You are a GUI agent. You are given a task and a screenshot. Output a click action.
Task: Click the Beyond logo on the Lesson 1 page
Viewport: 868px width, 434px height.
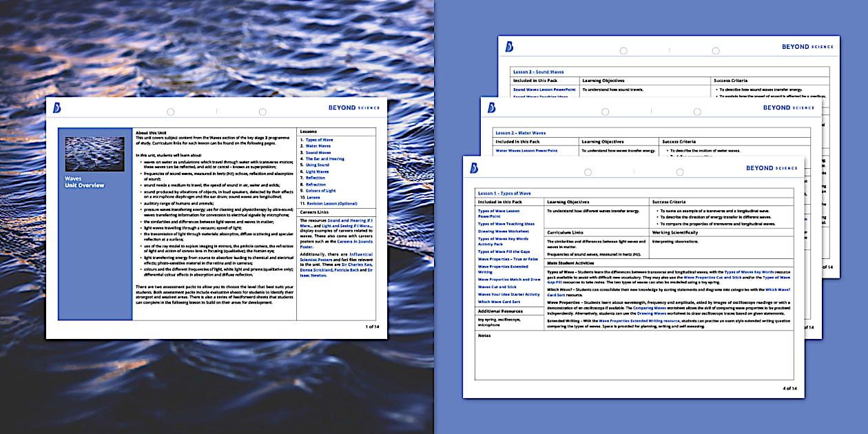[474, 168]
